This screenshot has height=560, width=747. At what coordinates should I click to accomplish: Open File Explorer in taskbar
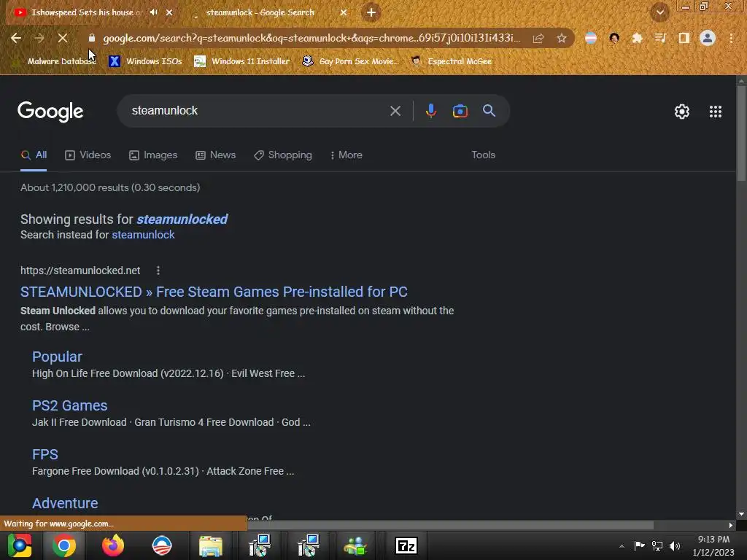211,545
